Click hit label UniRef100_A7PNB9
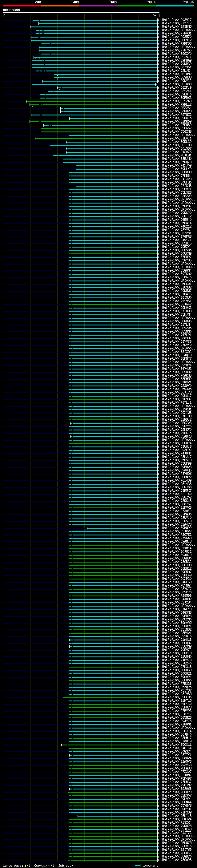The image size is (197, 868). (177, 125)
